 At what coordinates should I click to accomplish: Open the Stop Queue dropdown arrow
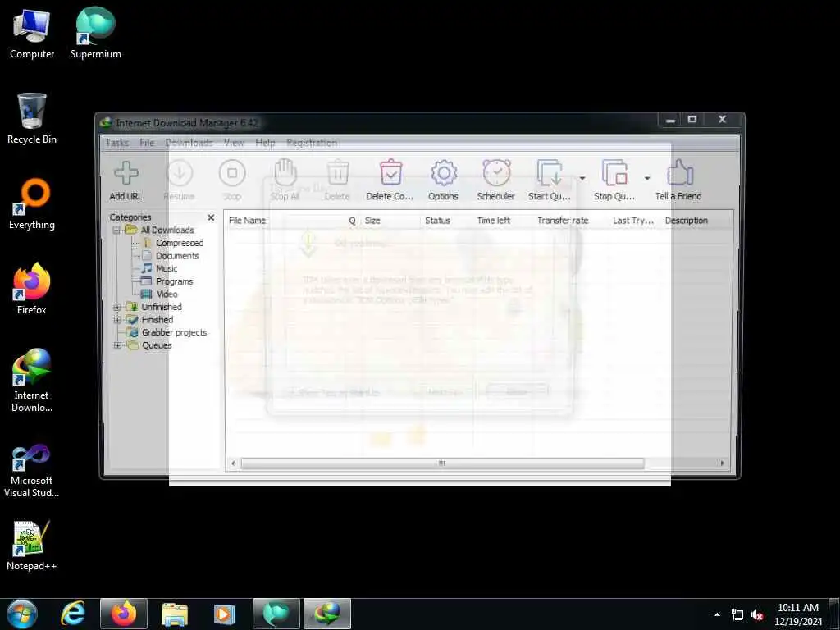(x=647, y=178)
